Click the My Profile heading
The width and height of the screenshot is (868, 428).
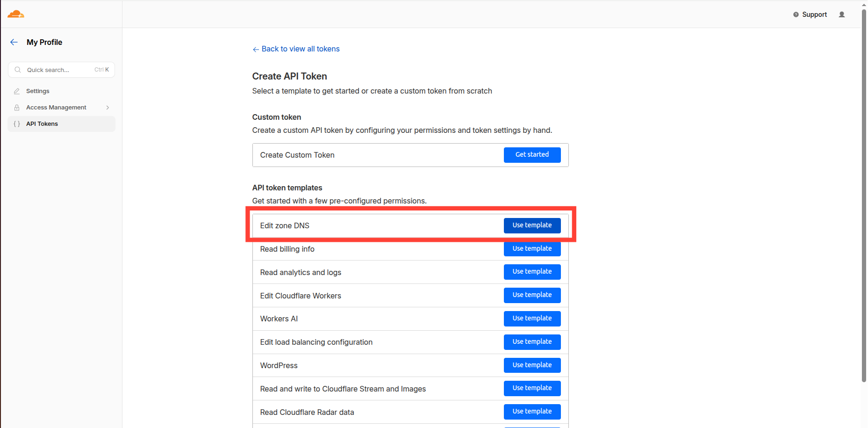(x=44, y=42)
